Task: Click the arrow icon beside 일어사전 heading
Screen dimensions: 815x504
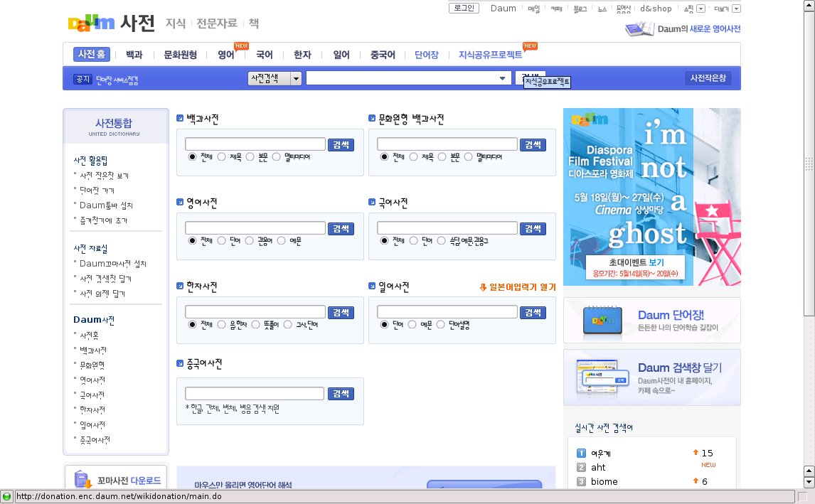Action: click(x=372, y=286)
